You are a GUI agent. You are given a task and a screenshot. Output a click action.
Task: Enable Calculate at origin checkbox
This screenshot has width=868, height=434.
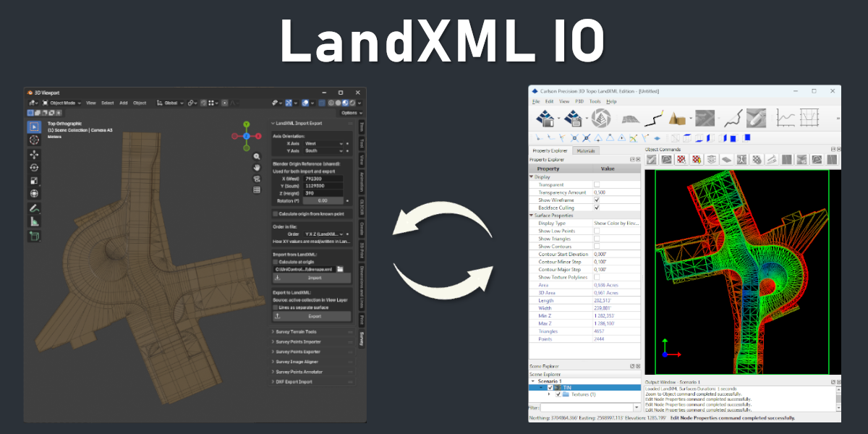[x=275, y=262]
